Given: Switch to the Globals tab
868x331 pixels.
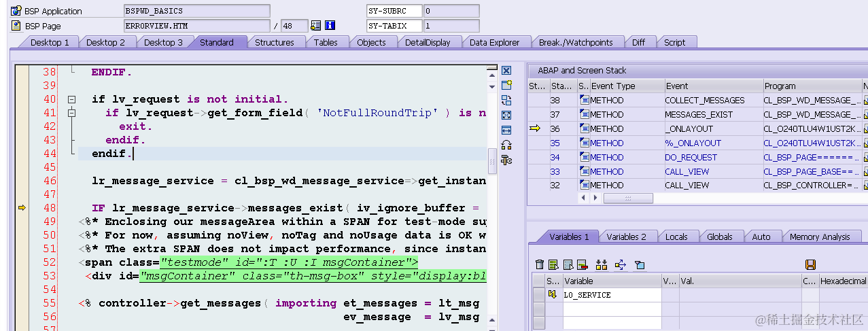Looking at the screenshot, I should click(719, 237).
